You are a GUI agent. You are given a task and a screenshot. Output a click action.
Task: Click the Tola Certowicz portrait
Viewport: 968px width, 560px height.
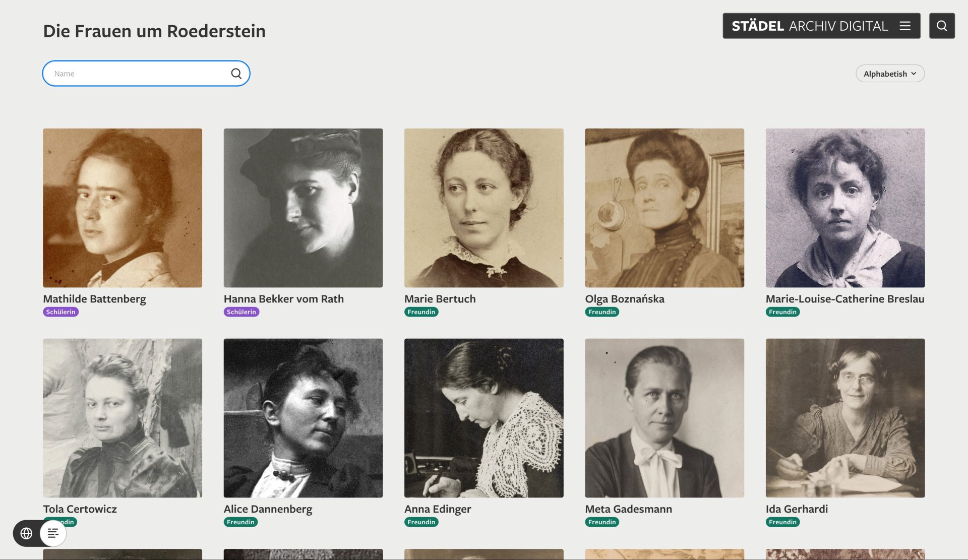click(123, 418)
